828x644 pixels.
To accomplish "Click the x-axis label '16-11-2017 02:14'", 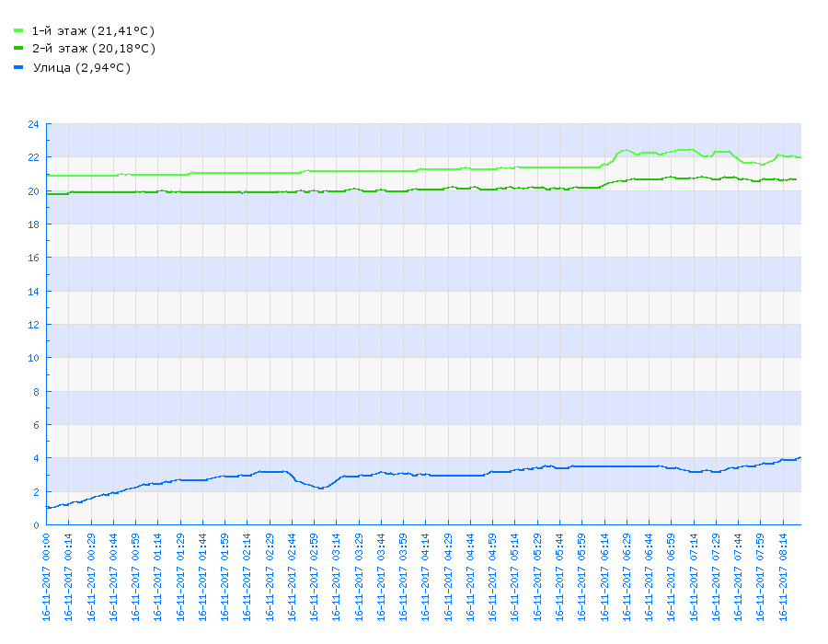I will click(x=247, y=577).
